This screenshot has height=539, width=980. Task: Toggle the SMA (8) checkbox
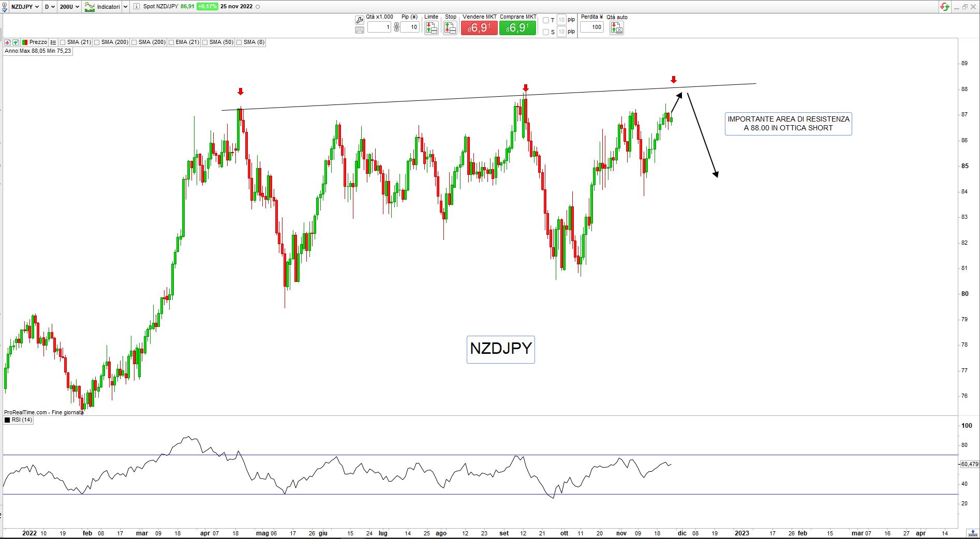tap(239, 42)
